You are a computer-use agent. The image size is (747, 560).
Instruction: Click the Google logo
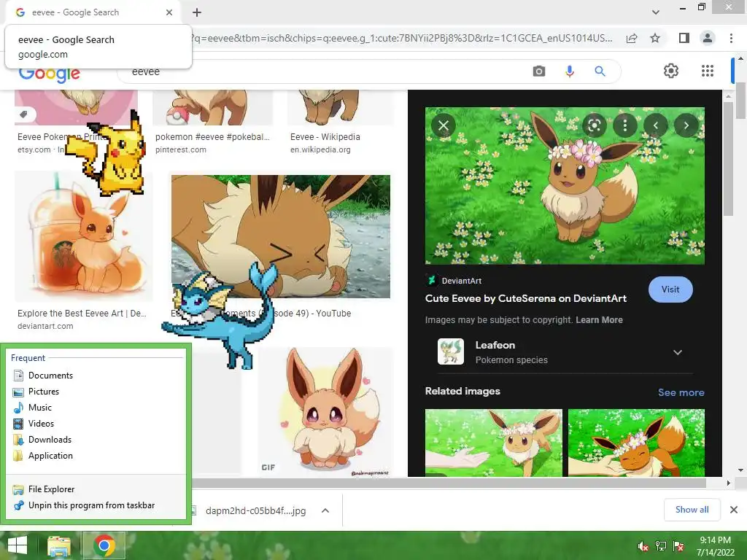click(50, 75)
